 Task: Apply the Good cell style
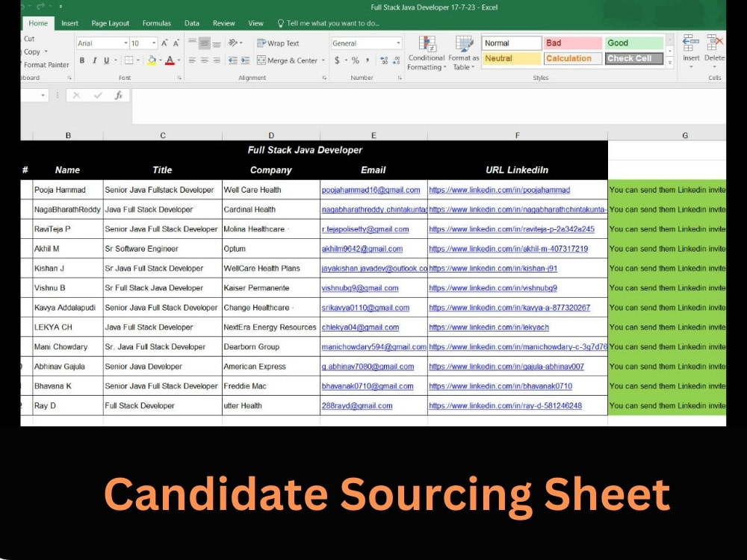(634, 43)
